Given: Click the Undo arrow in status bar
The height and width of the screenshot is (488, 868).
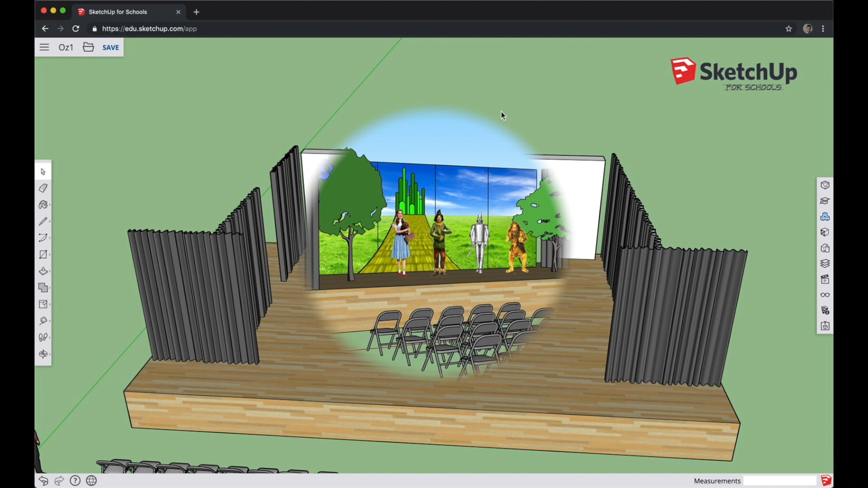Looking at the screenshot, I should point(43,481).
